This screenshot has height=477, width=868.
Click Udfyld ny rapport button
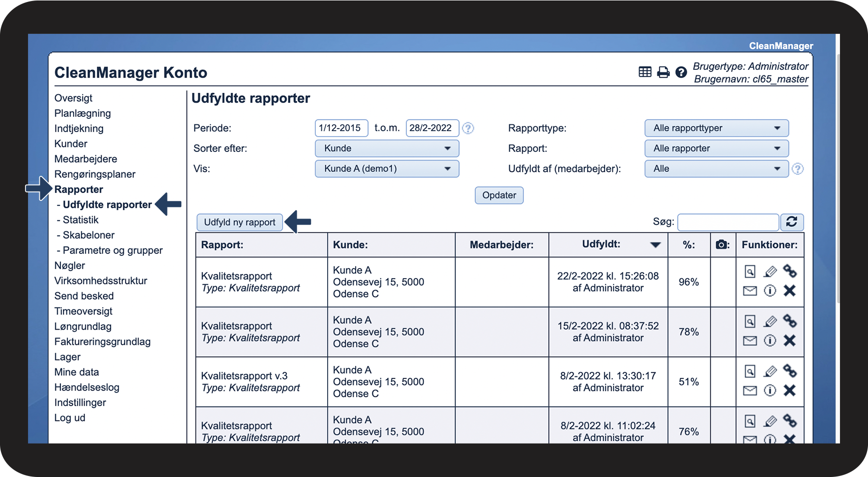tap(239, 222)
